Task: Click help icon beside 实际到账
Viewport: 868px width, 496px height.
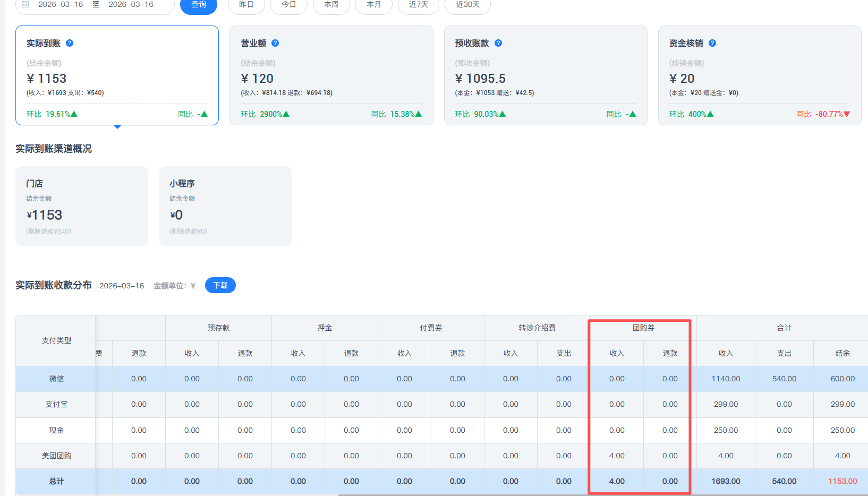Action: point(70,43)
